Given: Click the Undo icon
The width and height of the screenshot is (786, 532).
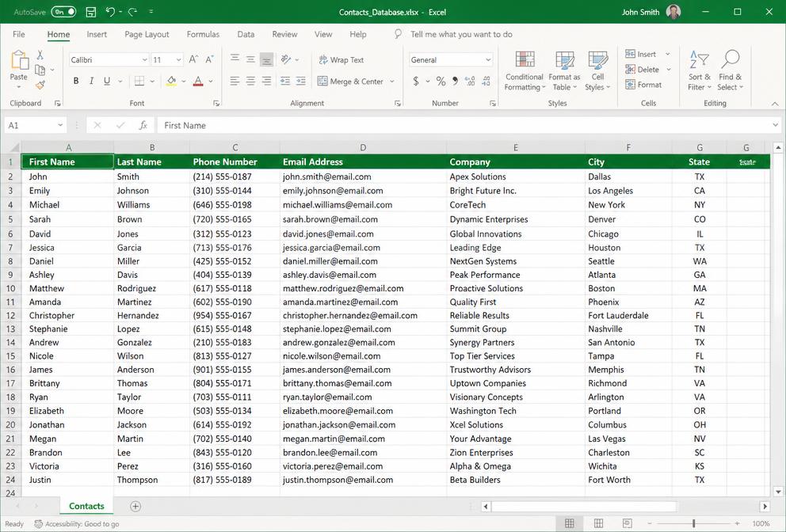Looking at the screenshot, I should click(110, 12).
